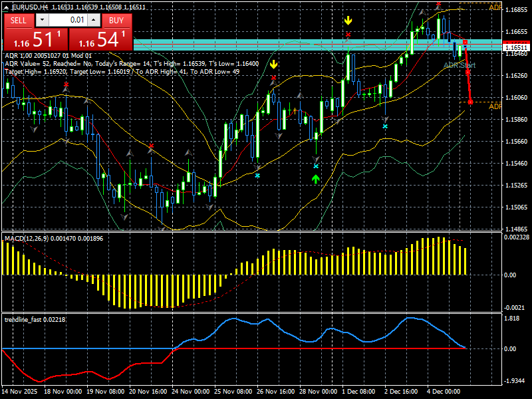Decrease lot volume with down arrow
Image resolution: width=532 pixels, height=399 pixels.
[42, 20]
